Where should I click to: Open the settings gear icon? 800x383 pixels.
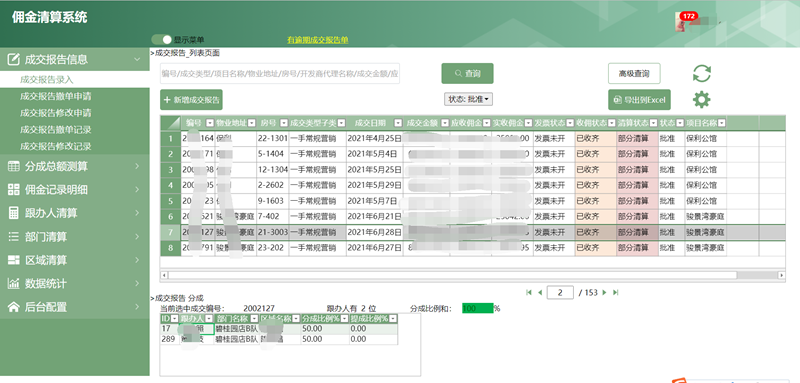click(x=702, y=99)
